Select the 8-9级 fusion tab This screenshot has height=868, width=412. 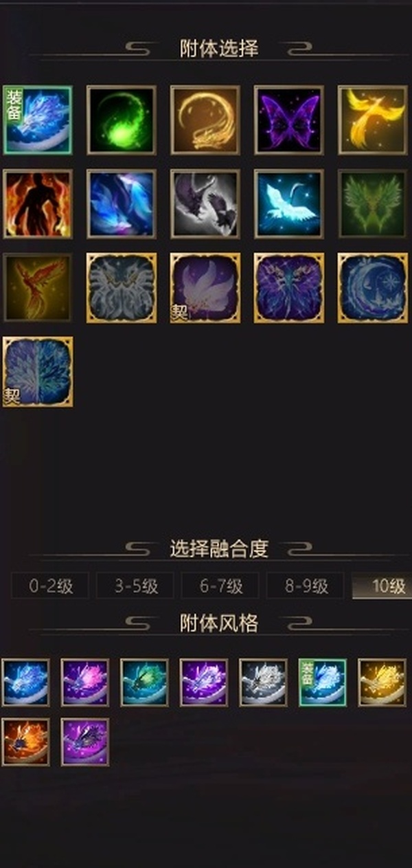coord(306,586)
